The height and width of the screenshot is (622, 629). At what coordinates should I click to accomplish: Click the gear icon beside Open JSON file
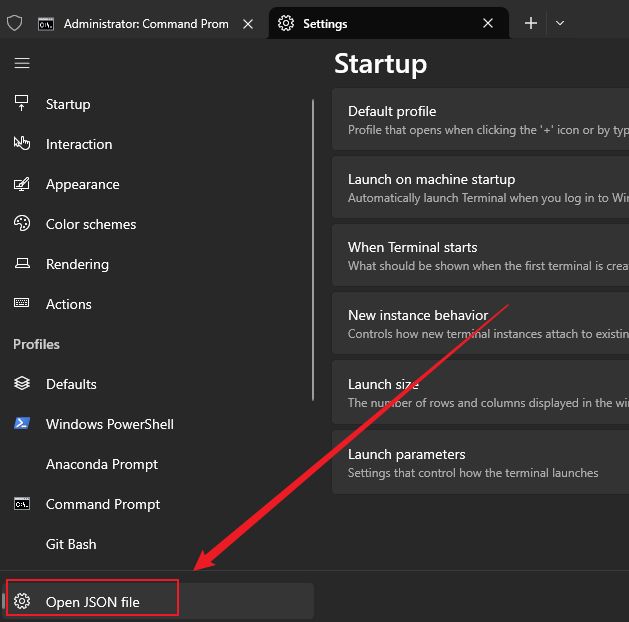pos(22,601)
